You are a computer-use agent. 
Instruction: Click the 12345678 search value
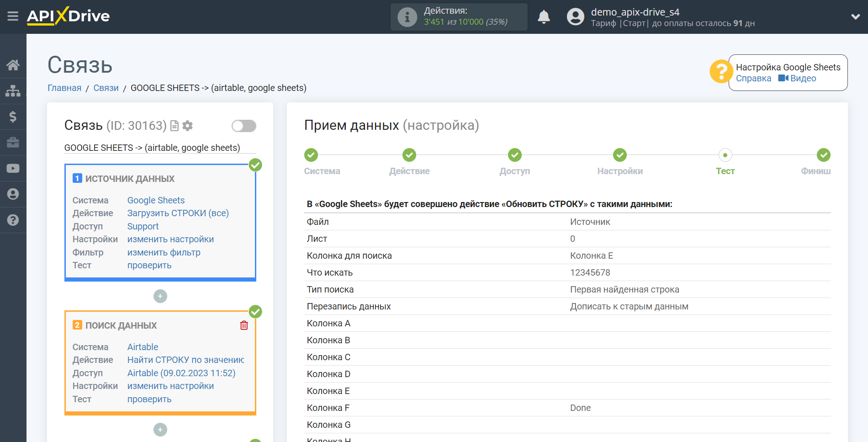pos(590,272)
